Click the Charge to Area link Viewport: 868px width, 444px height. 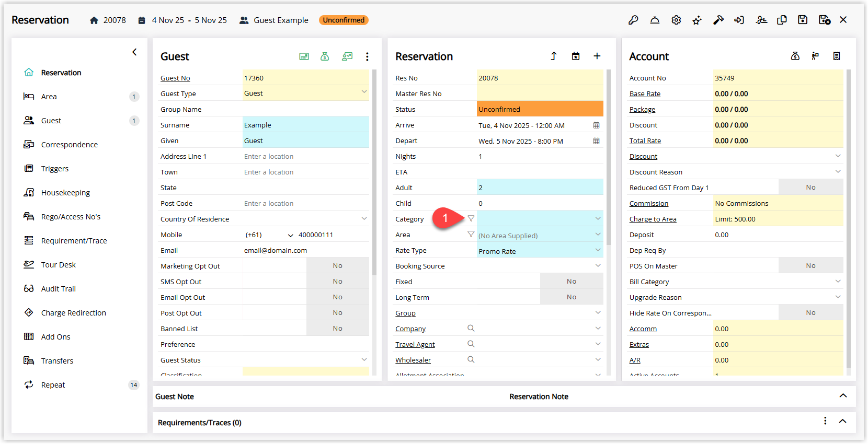coord(653,219)
